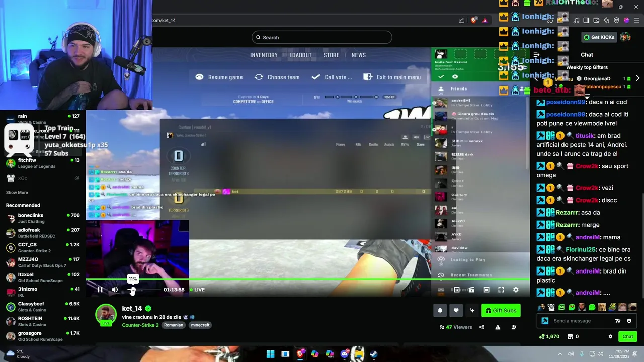Open the user icon next to the report button

point(514,327)
